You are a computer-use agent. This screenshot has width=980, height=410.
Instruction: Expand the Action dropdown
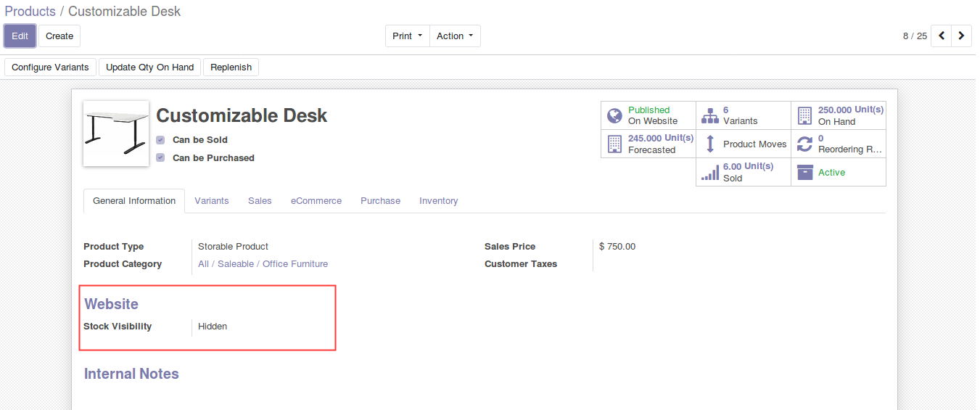click(455, 36)
